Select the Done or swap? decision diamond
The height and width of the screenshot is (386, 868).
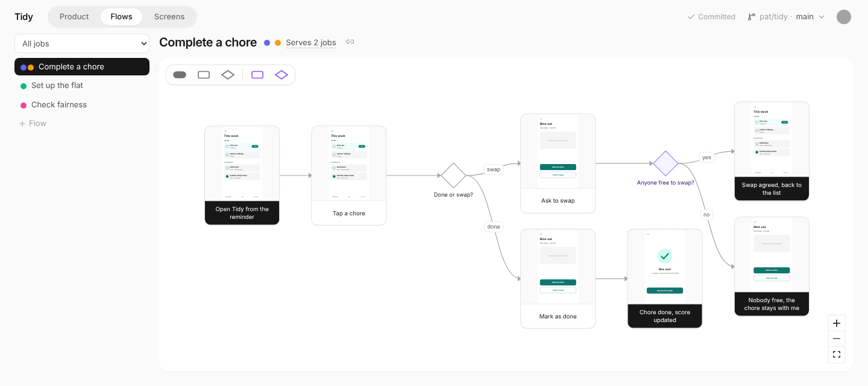point(453,176)
